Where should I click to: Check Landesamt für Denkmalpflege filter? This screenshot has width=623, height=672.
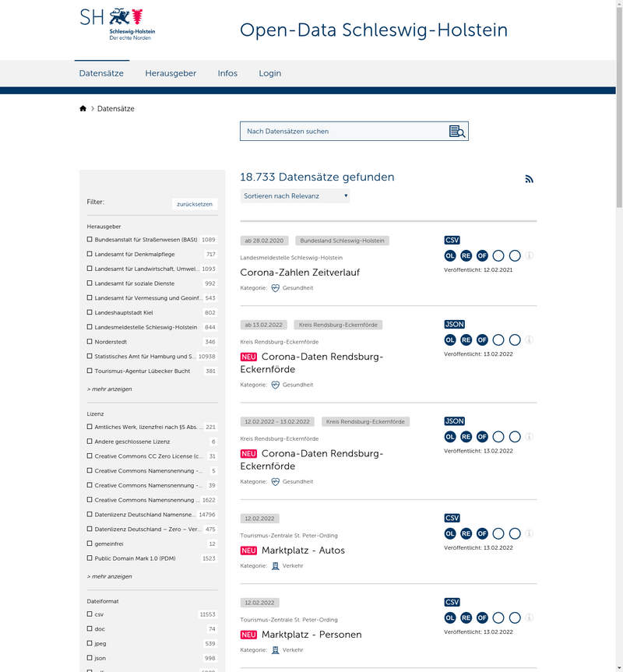click(90, 254)
